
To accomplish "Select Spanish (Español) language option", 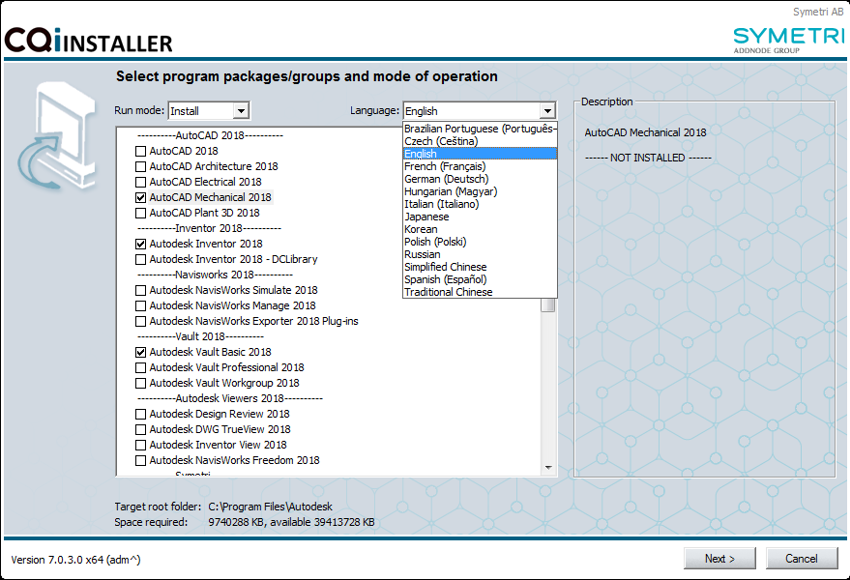I will click(480, 280).
